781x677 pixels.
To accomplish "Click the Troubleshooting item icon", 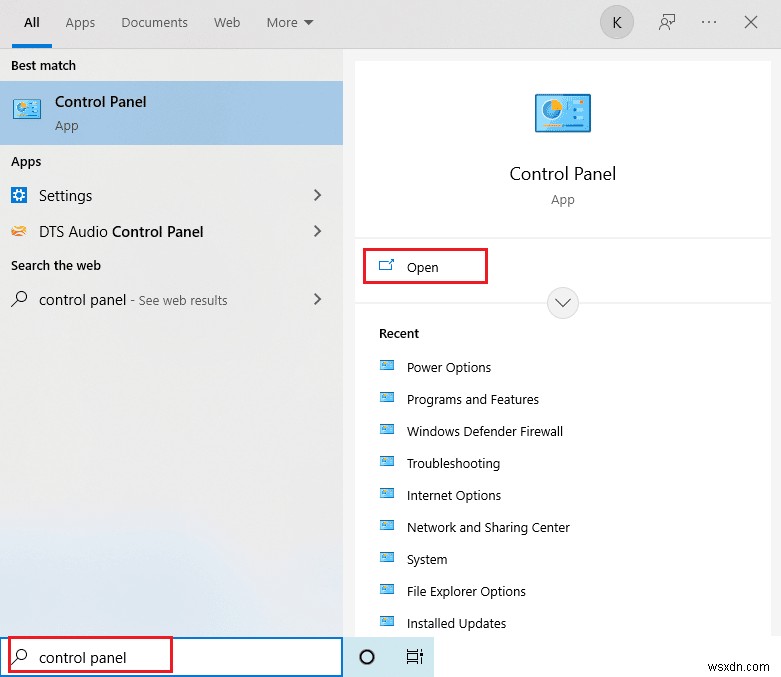I will [x=387, y=461].
